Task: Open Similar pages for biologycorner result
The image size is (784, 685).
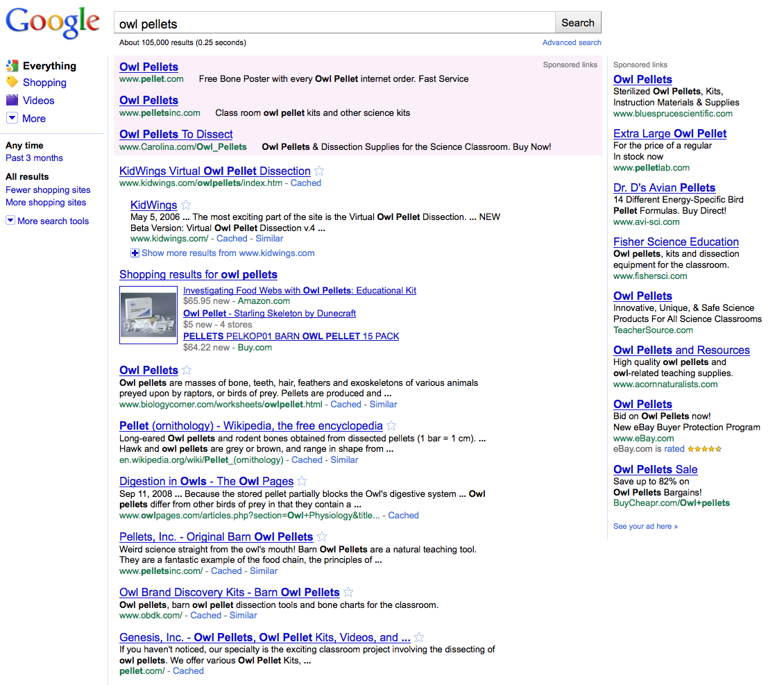Action: 383,405
